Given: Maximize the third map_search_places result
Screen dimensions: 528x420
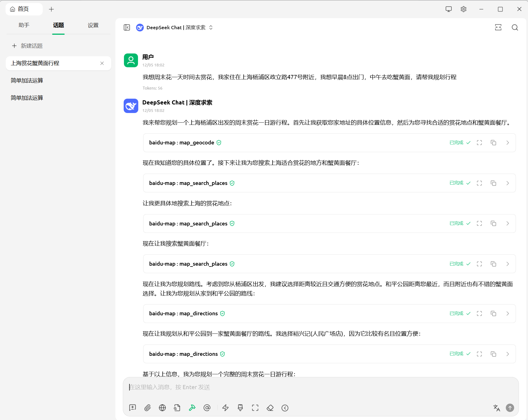Looking at the screenshot, I should (479, 264).
